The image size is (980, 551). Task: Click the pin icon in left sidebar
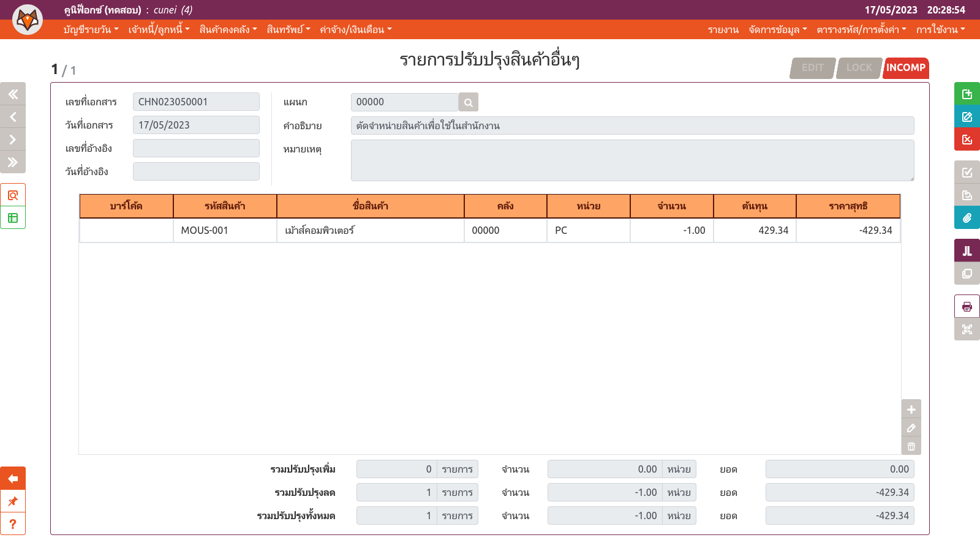[x=13, y=501]
